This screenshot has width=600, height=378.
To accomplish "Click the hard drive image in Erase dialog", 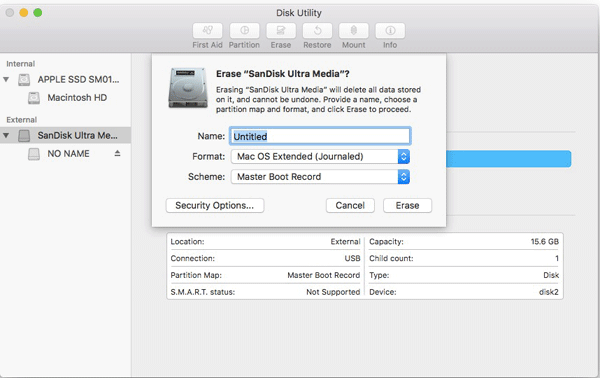I will click(x=188, y=88).
